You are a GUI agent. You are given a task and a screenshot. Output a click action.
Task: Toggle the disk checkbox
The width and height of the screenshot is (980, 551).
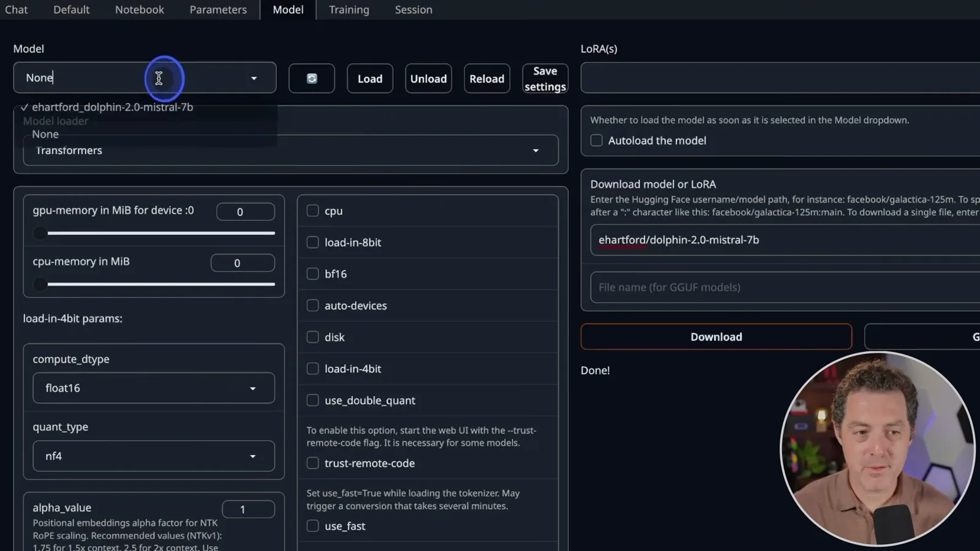[x=312, y=337]
